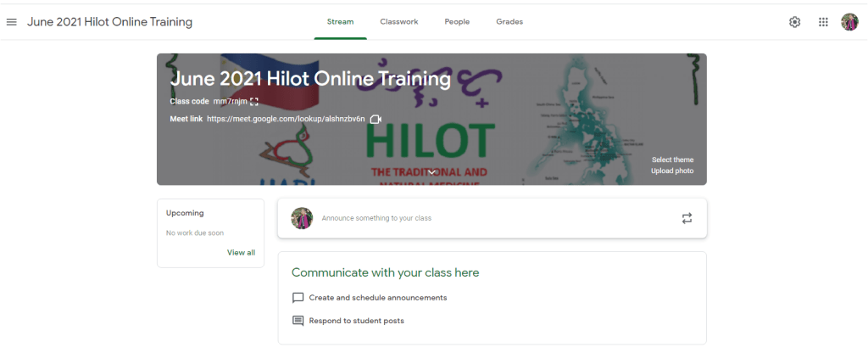Open the main hamburger menu
The image size is (868, 353).
pos(12,22)
